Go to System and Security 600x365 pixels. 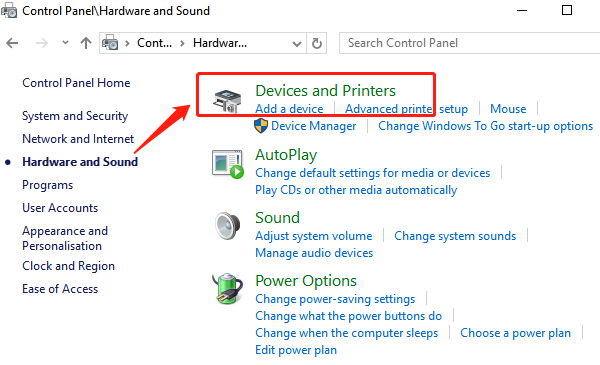(x=75, y=116)
